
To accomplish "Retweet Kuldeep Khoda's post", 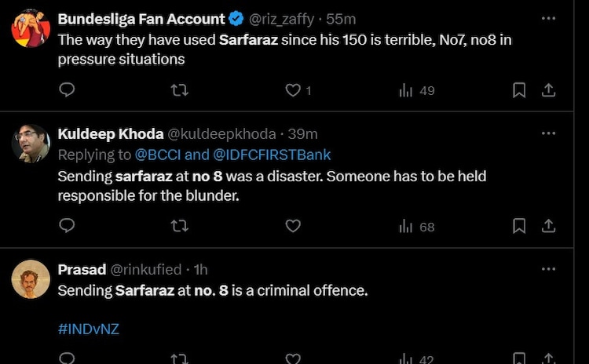I will pos(180,226).
